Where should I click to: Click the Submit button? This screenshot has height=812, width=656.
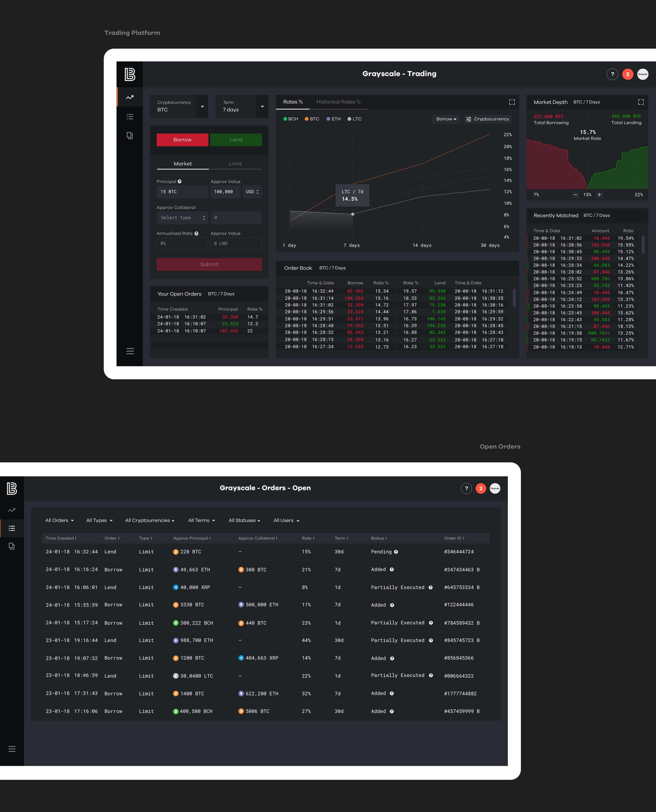(209, 264)
